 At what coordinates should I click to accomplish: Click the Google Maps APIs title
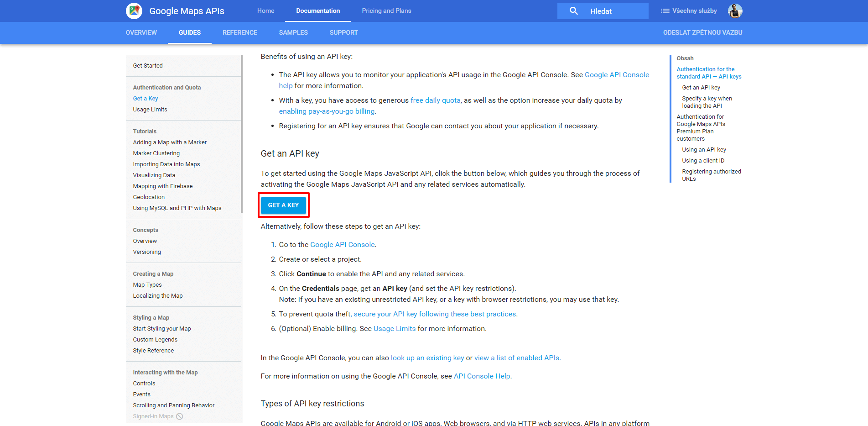187,11
